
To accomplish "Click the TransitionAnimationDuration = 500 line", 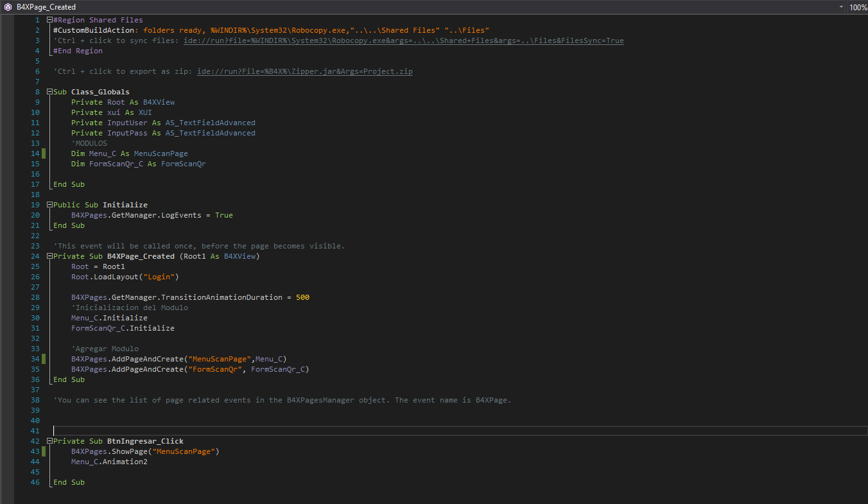I will (x=190, y=297).
